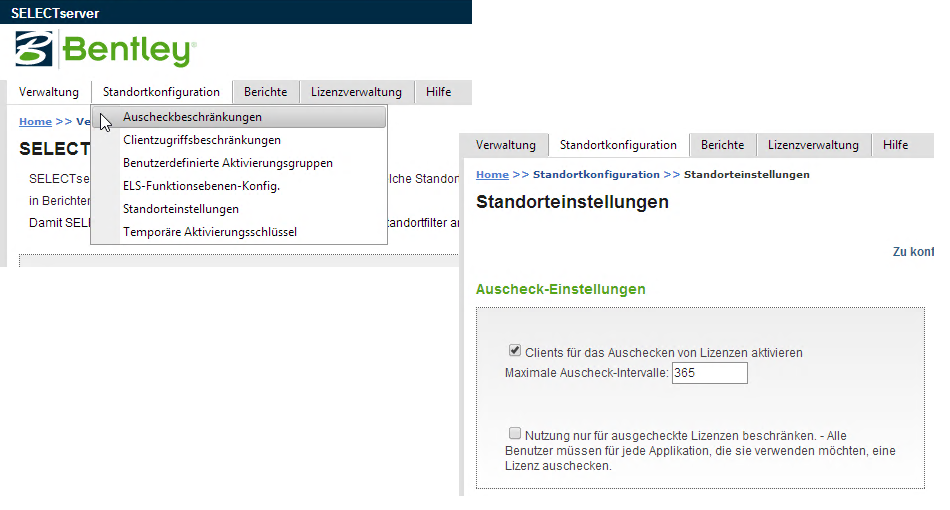950x510 pixels.
Task: Open the Lizenzverwaltung tab in the right window
Action: point(813,145)
